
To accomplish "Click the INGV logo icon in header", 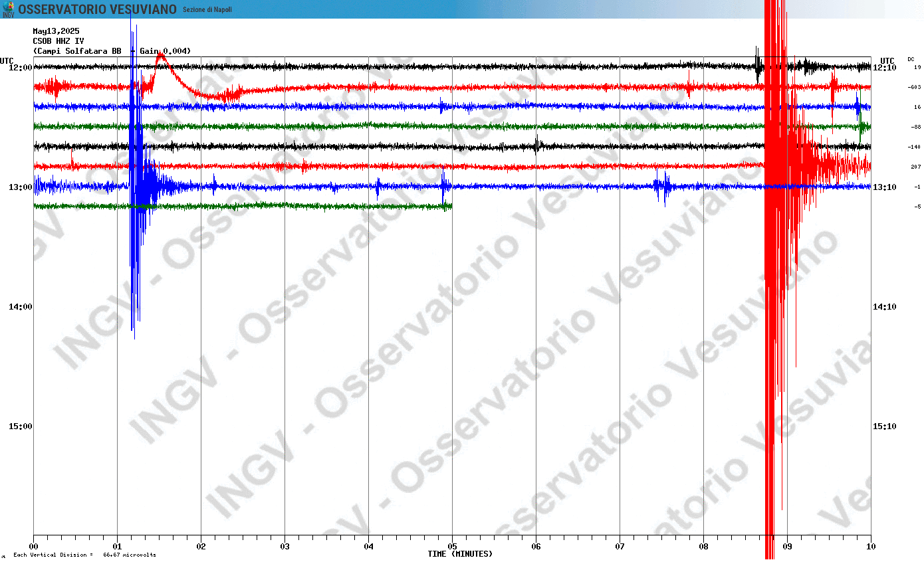I will 8,9.
